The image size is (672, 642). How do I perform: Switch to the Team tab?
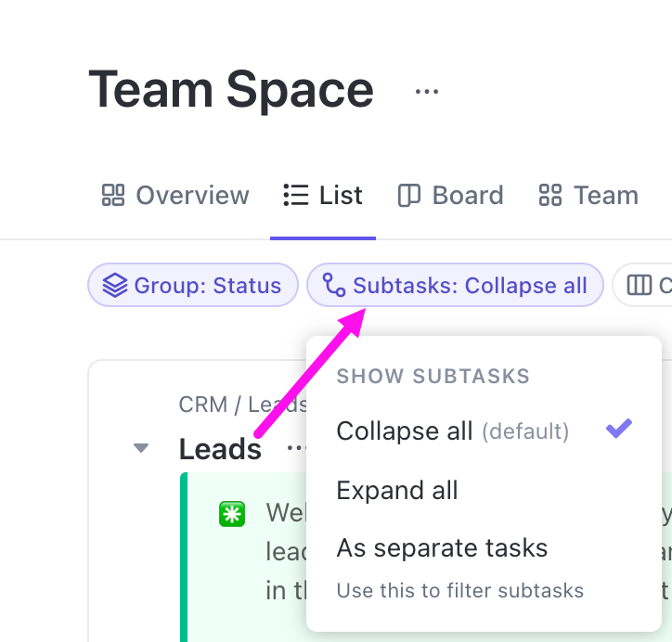[588, 196]
